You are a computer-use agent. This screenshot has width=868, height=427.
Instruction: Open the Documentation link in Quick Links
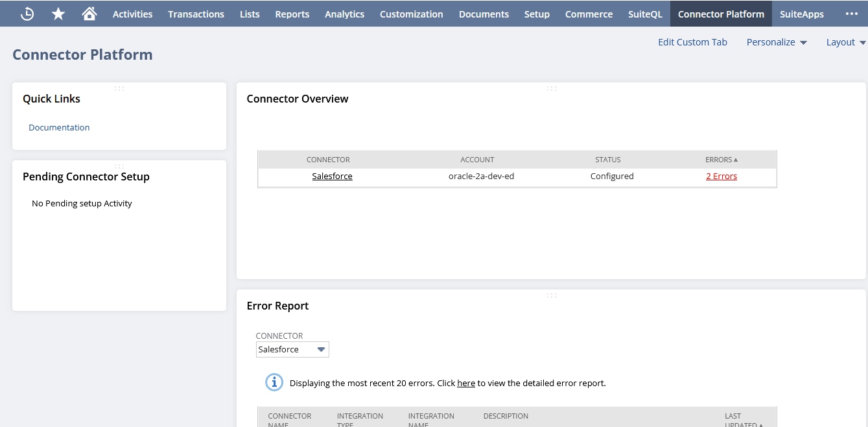(59, 127)
